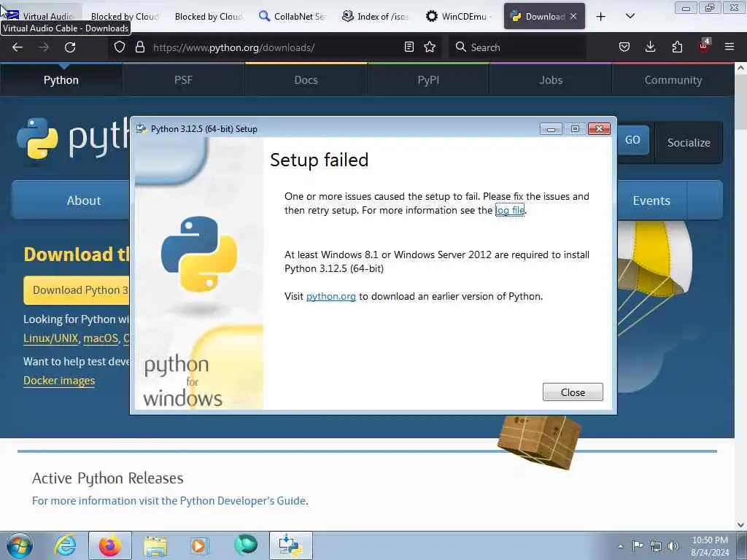Open a new browser tab
This screenshot has height=560, width=747.
coord(601,17)
